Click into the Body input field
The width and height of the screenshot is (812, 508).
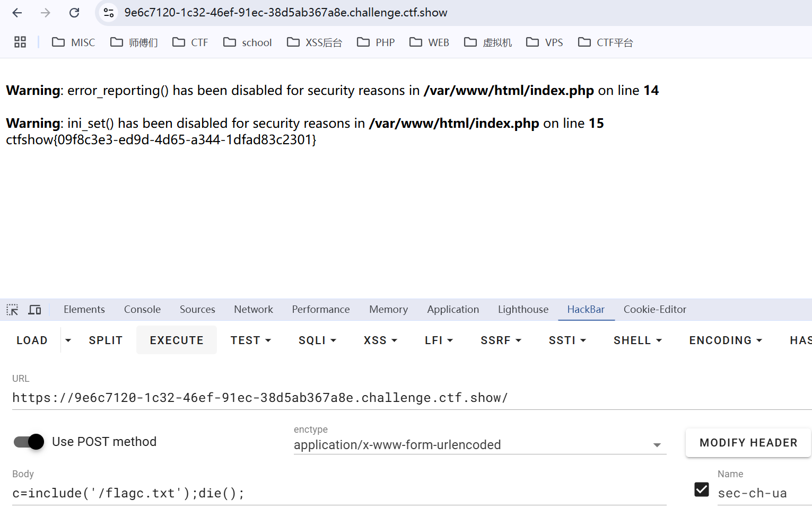(x=338, y=493)
